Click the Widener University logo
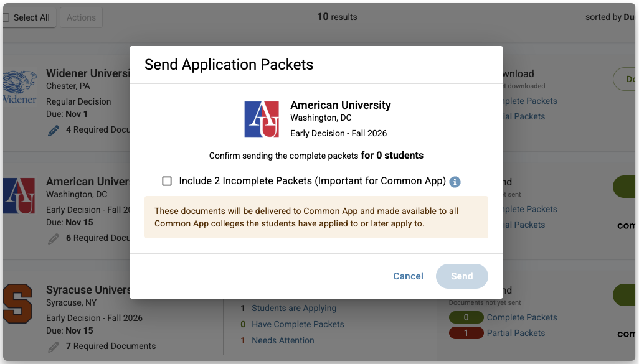 (x=19, y=87)
